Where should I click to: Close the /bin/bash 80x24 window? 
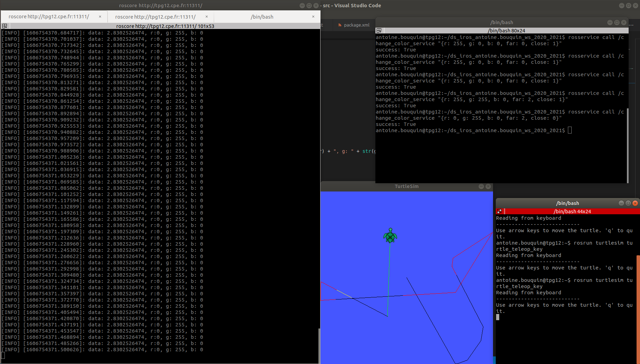(624, 22)
